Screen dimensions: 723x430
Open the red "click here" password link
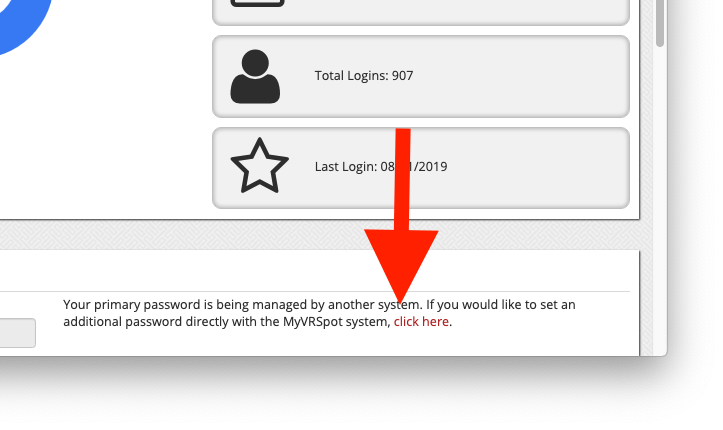[x=421, y=322]
